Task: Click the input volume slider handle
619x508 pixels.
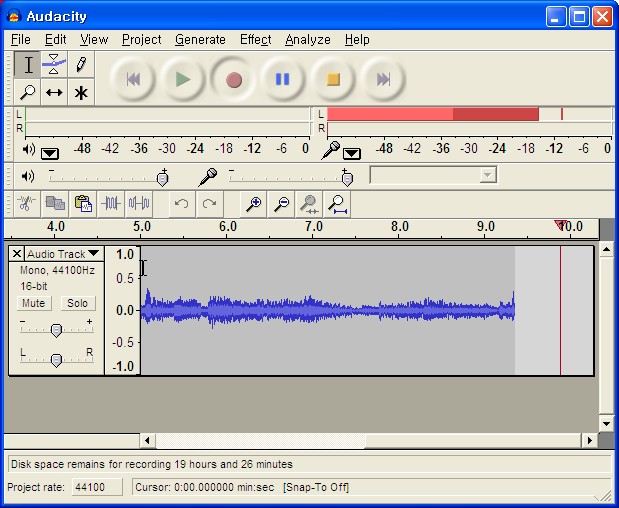Action: (x=347, y=179)
